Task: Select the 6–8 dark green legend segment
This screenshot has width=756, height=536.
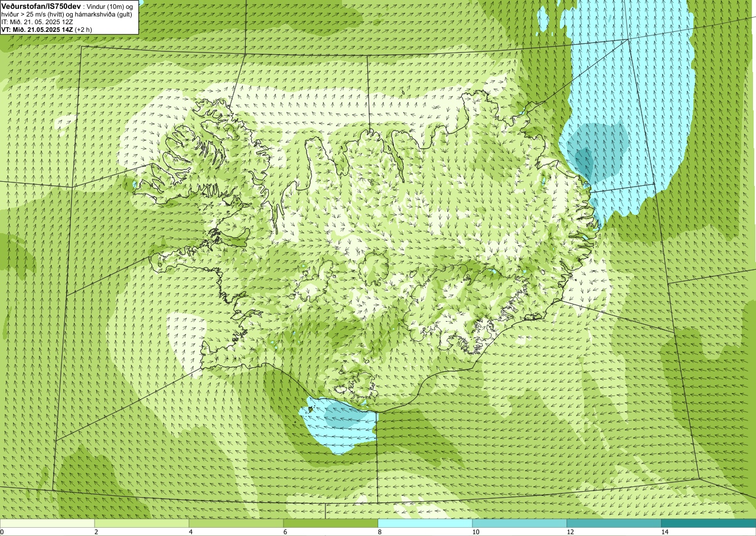Action: (x=331, y=523)
